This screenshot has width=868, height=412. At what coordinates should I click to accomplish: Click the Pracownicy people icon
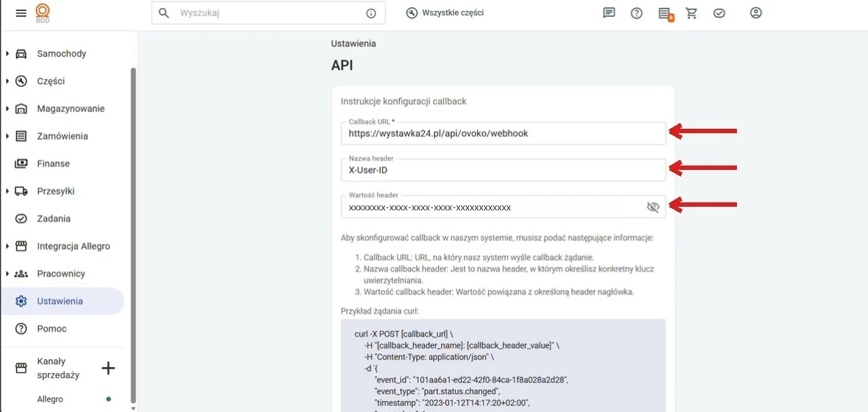[x=21, y=274]
